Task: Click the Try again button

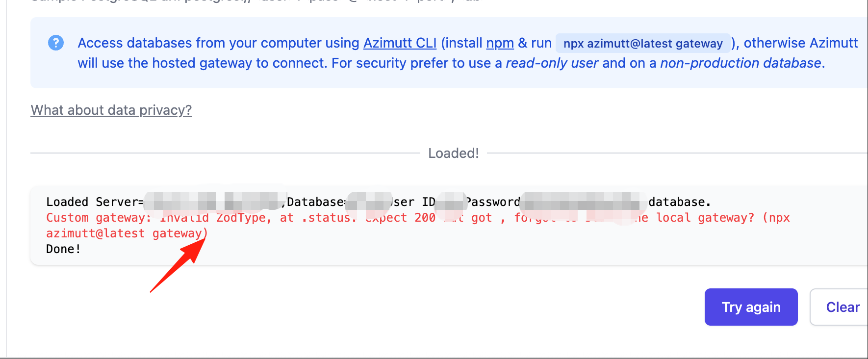Action: (751, 307)
